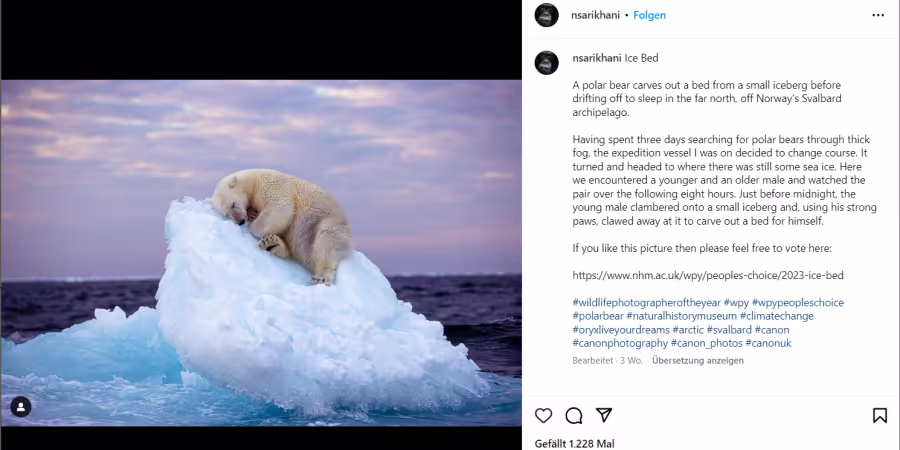900x450 pixels.
Task: Open the #naturalhistorymuseum hashtag
Action: click(x=681, y=316)
